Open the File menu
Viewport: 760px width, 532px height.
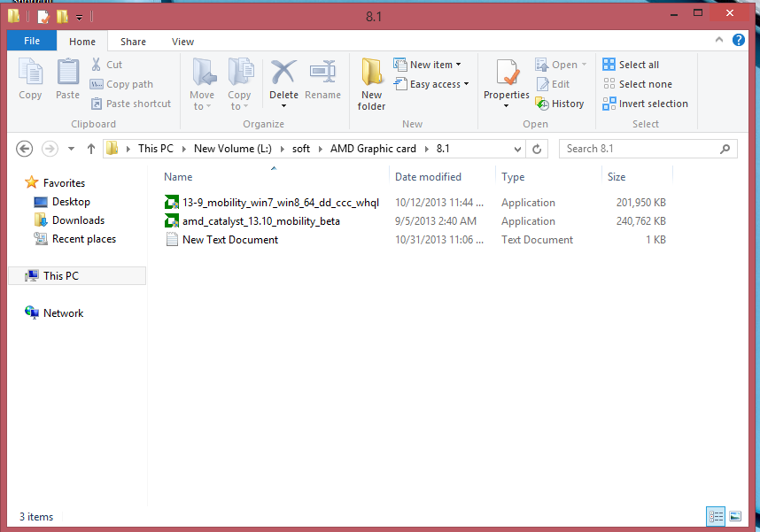coord(32,41)
